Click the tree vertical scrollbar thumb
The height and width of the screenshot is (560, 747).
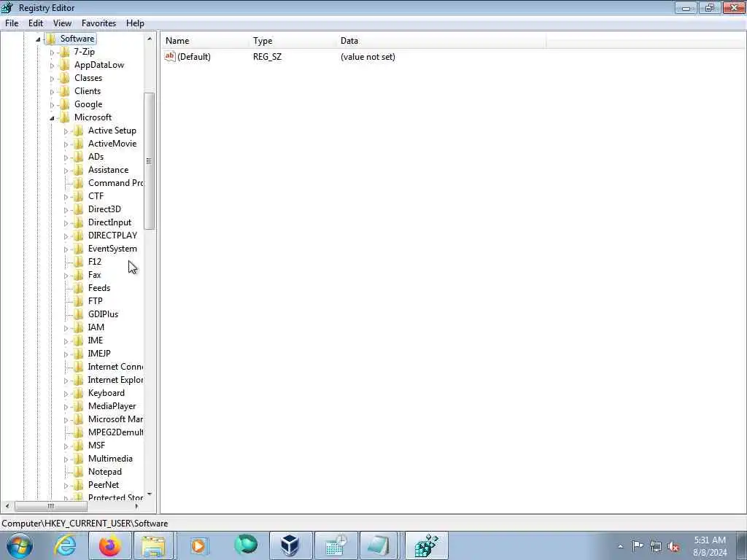[x=149, y=161]
